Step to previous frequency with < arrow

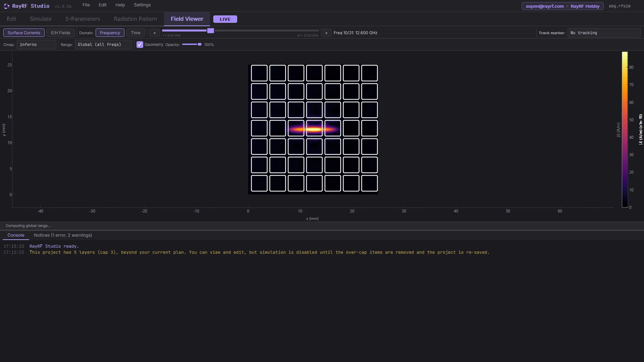tap(154, 33)
